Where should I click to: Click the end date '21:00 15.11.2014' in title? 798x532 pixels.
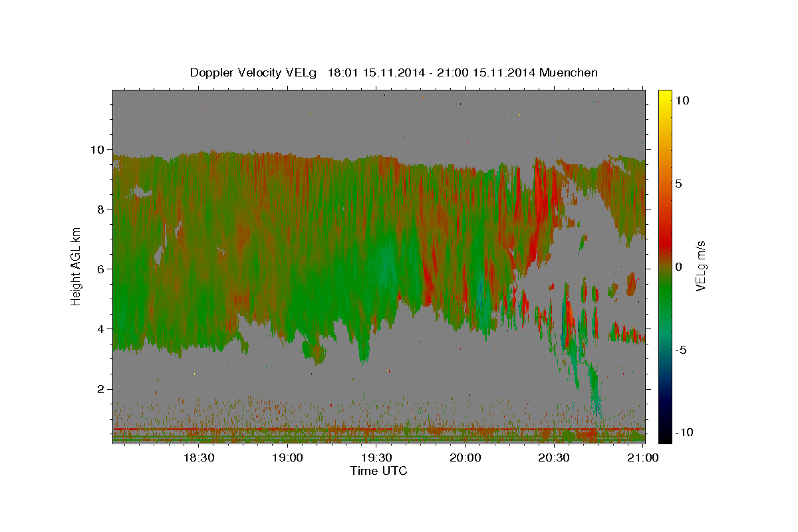tap(485, 72)
